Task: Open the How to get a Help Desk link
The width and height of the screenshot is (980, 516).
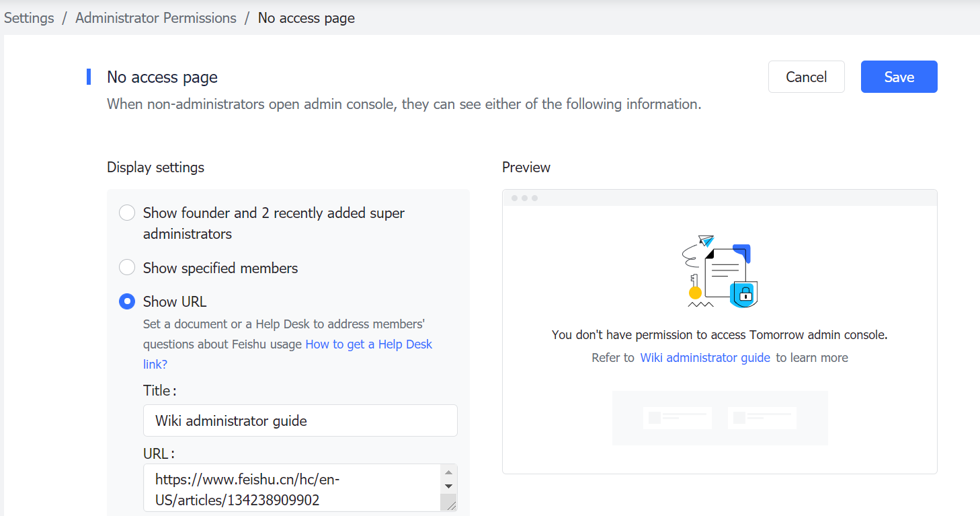Action: coord(368,344)
